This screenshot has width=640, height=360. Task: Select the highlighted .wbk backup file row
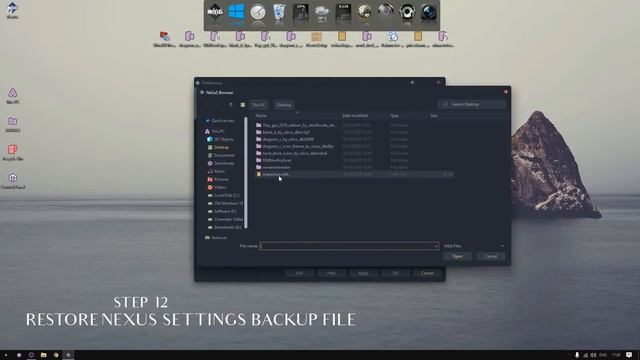click(x=353, y=174)
